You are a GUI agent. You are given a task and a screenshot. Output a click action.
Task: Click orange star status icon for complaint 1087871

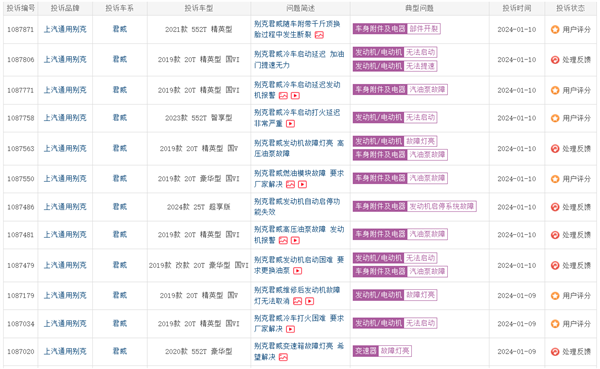[555, 29]
